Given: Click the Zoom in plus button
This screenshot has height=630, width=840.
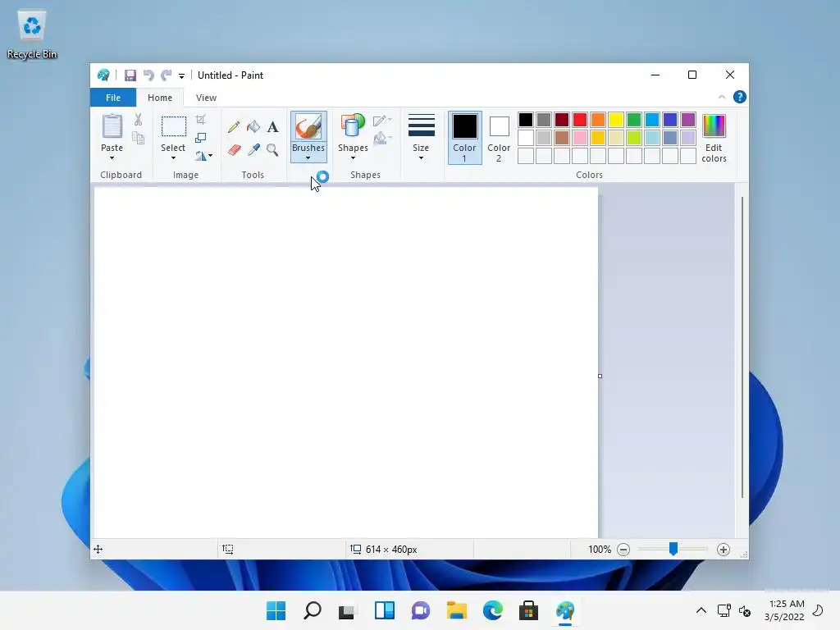Looking at the screenshot, I should 724,550.
